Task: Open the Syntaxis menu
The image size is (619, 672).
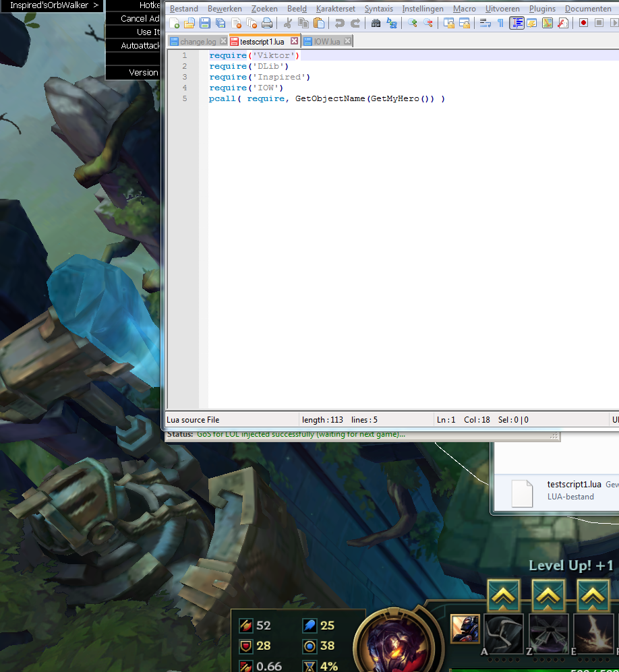Action: [378, 9]
